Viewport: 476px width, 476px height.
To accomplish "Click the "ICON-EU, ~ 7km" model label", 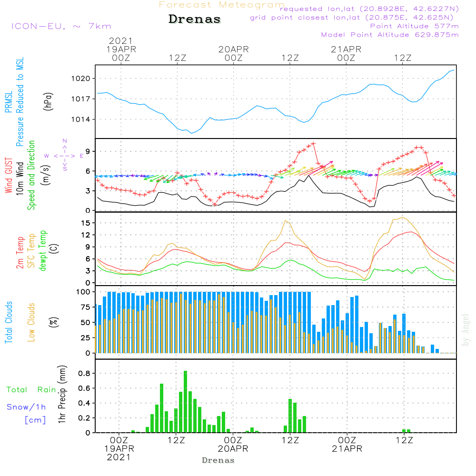I will click(61, 26).
